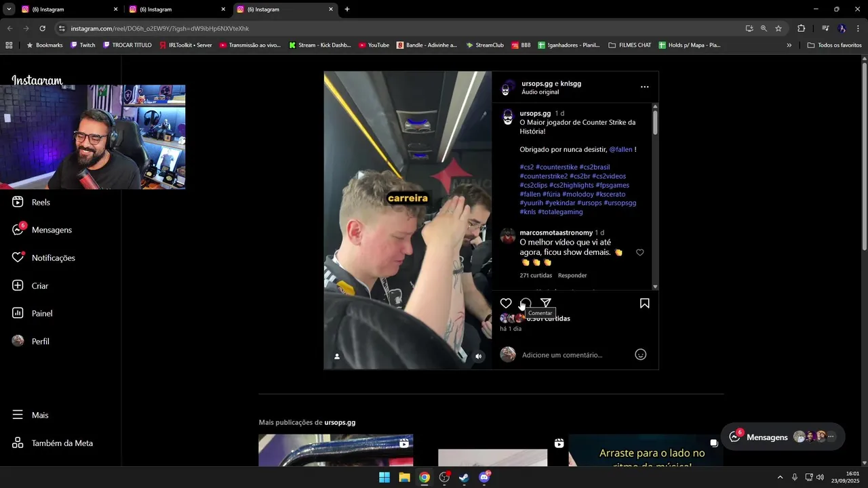Open the #cs2 hashtag
This screenshot has width=868, height=488.
coord(527,167)
